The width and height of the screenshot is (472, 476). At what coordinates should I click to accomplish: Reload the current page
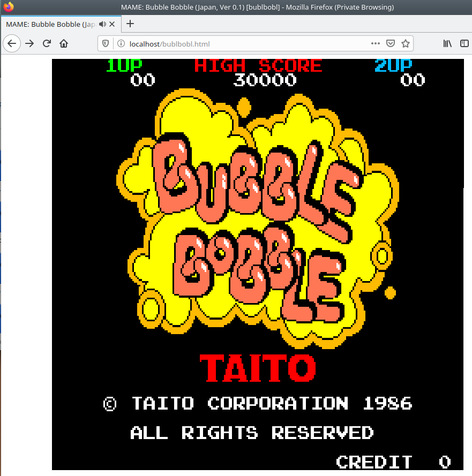(x=47, y=44)
